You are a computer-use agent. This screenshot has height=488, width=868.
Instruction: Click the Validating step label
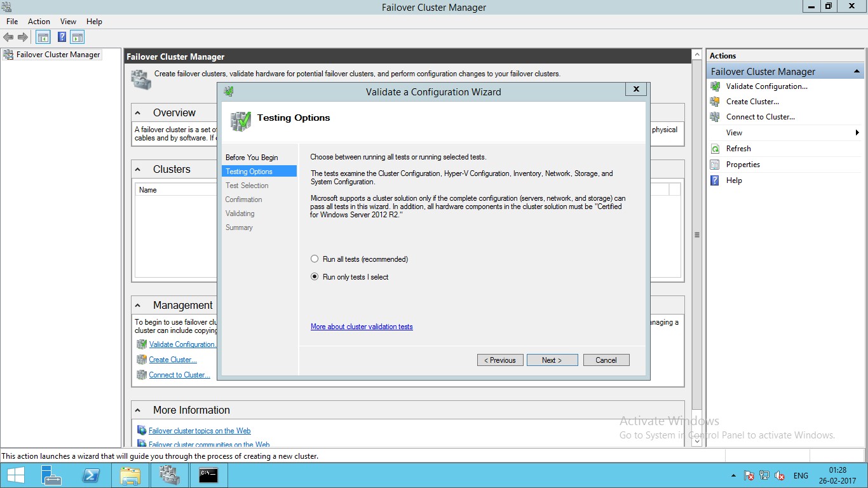[240, 213]
